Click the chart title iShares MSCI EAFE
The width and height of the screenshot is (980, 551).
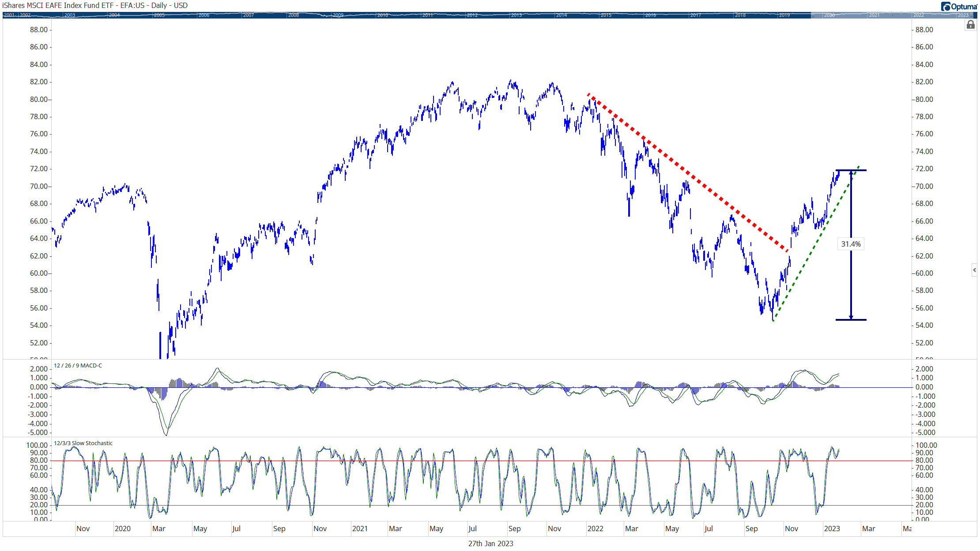(x=95, y=5)
